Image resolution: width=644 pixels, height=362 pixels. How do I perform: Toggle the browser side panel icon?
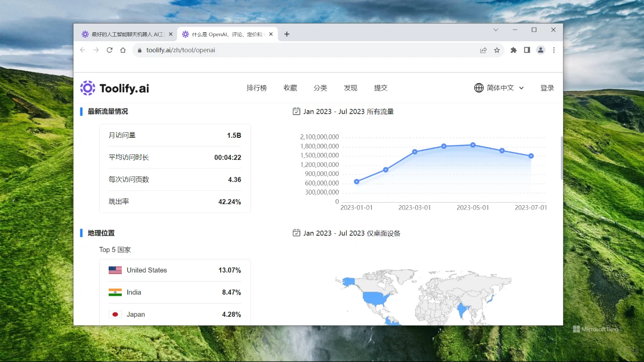[x=526, y=50]
